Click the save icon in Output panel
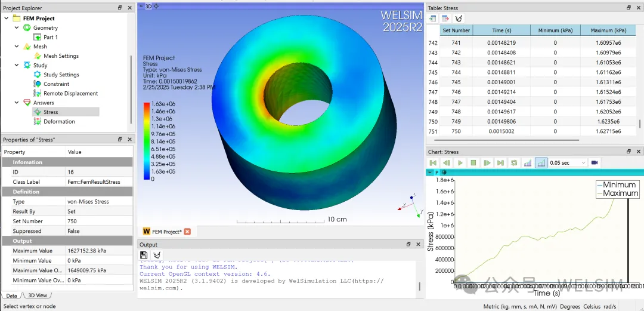This screenshot has height=311, width=644. click(x=143, y=255)
